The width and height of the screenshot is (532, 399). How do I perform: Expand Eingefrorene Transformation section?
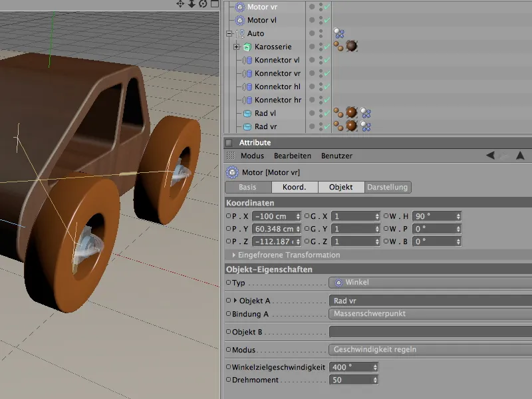pos(234,255)
